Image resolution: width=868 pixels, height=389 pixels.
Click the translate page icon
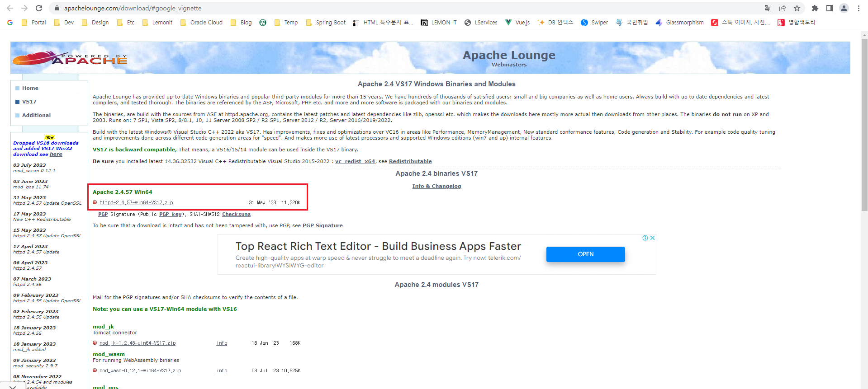768,8
